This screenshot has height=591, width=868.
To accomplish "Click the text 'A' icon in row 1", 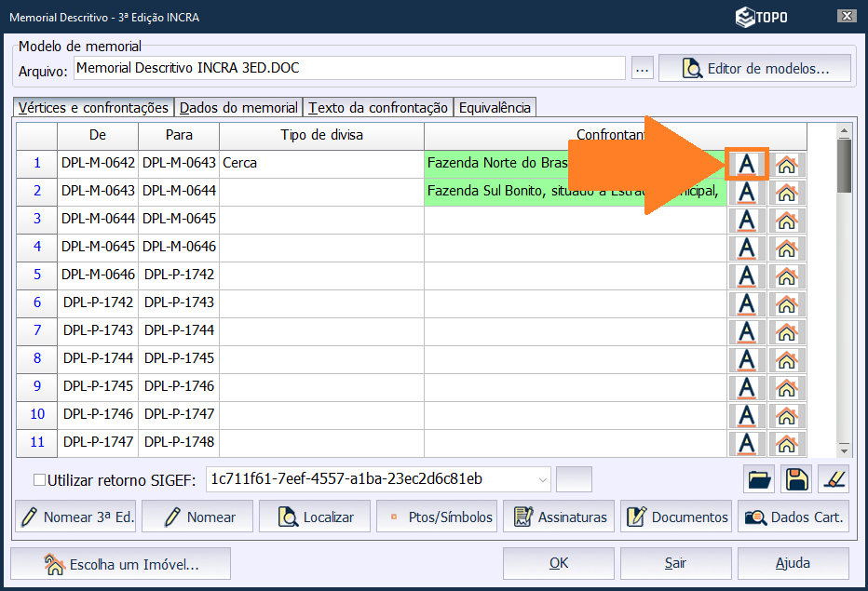I will (x=746, y=164).
